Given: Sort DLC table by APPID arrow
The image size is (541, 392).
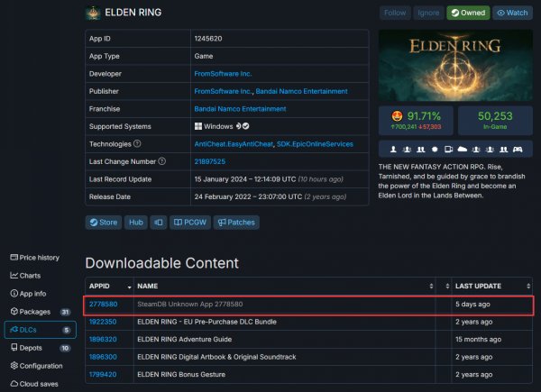Looking at the screenshot, I should (x=129, y=287).
